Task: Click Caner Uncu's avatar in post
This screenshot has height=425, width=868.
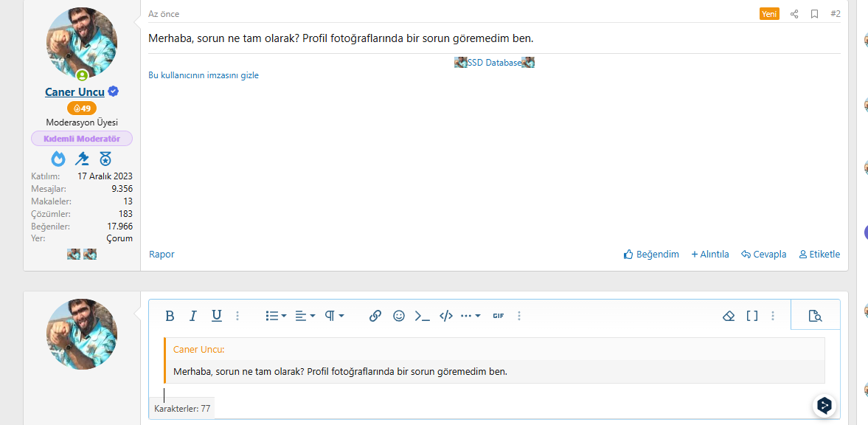Action: pyautogui.click(x=82, y=44)
